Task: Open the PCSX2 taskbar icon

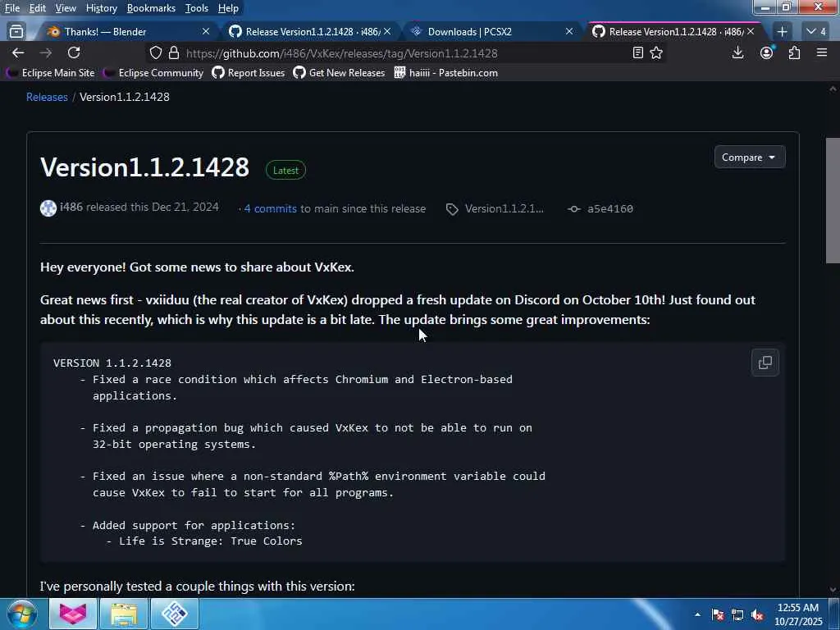Action: coord(175,614)
